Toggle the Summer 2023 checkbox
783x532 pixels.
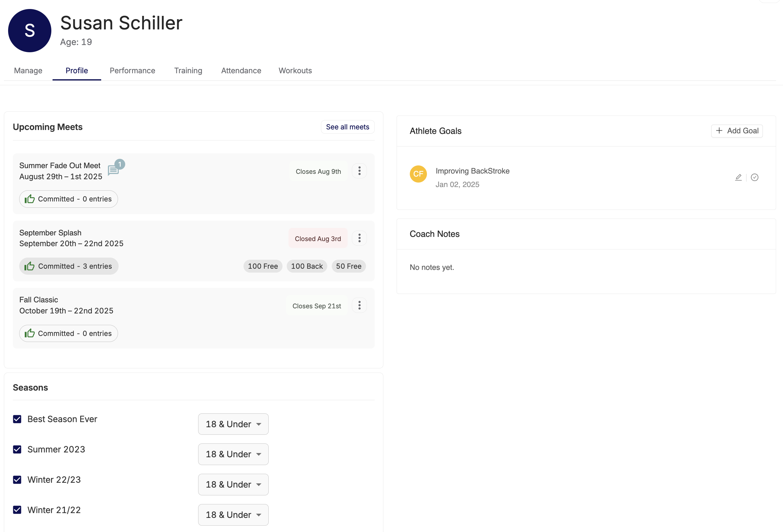[x=17, y=449]
